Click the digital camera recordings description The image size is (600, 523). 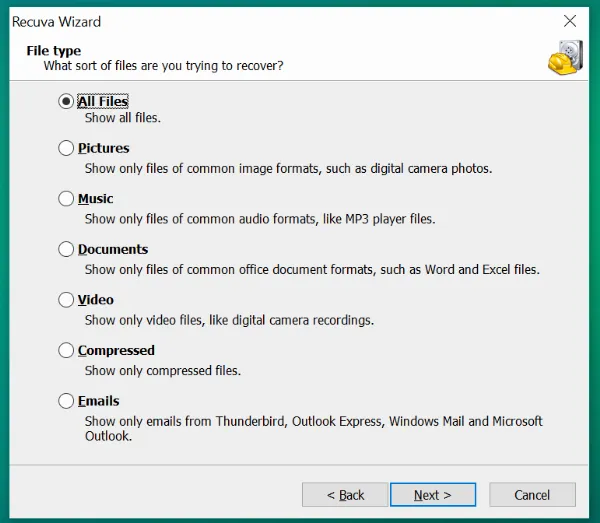pos(229,320)
